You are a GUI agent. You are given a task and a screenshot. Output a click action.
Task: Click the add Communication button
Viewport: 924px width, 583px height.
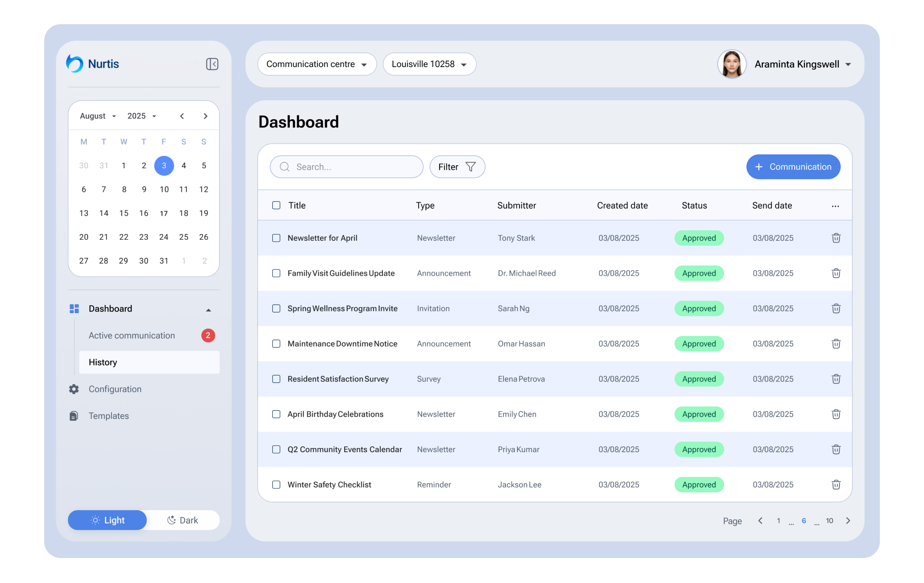(793, 167)
